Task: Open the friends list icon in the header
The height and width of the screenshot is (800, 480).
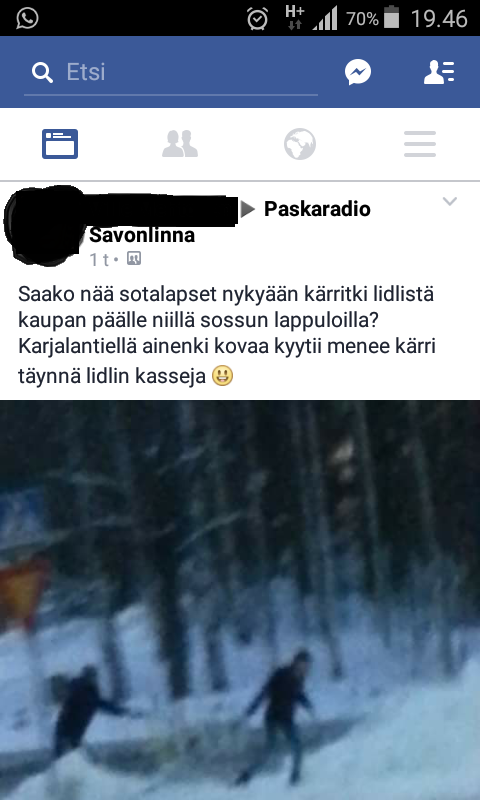Action: tap(439, 72)
